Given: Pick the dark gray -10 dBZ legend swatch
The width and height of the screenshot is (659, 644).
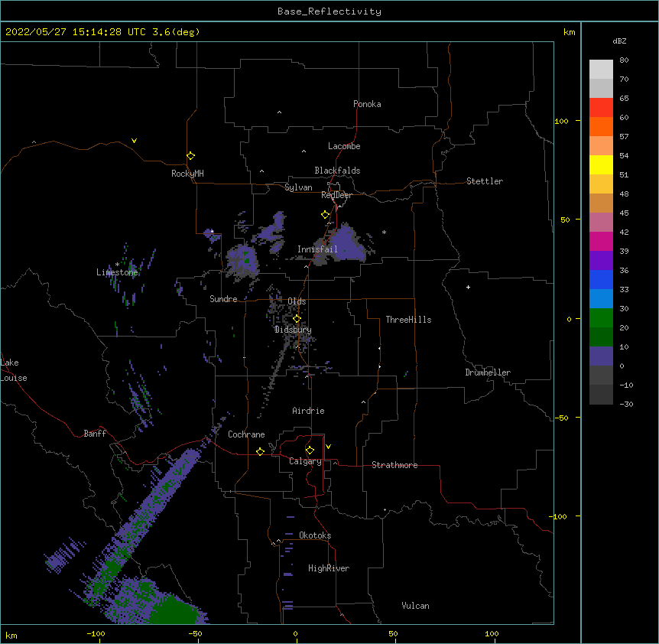Looking at the screenshot, I should (601, 395).
